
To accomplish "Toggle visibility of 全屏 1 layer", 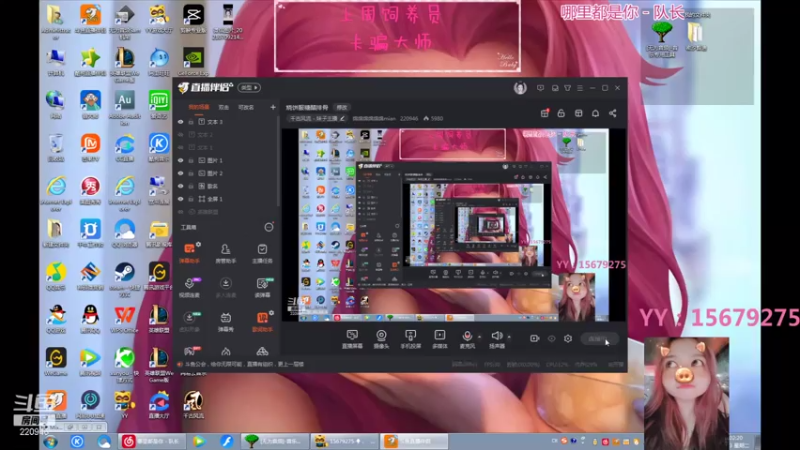I will coord(181,199).
